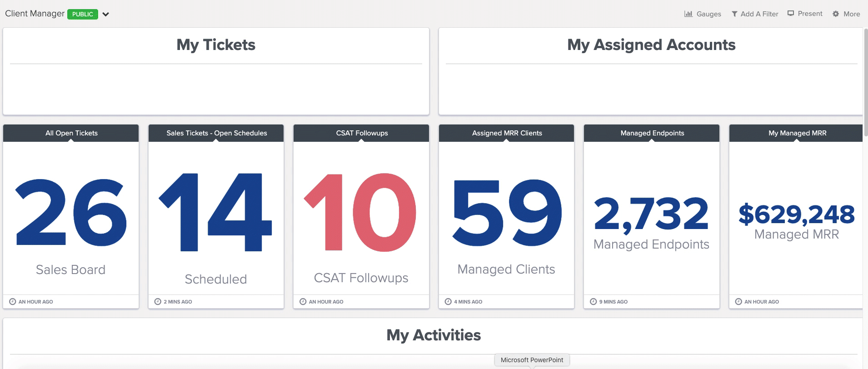This screenshot has width=868, height=369.
Task: Click the clock icon in All Open Tickets footer
Action: 13,301
